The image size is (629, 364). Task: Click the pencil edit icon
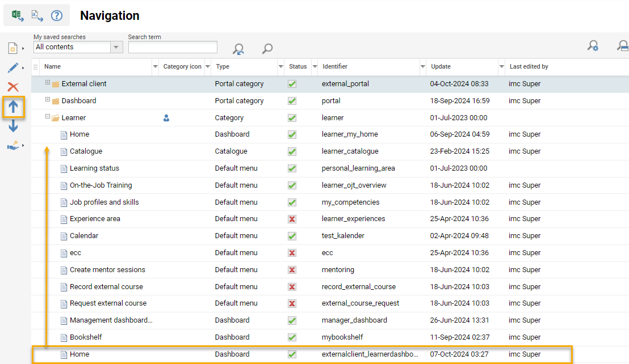(12, 68)
